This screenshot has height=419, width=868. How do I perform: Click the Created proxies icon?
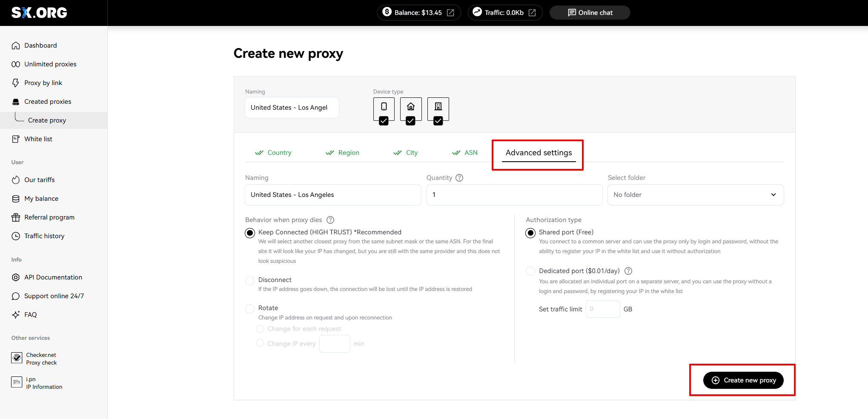coord(16,102)
